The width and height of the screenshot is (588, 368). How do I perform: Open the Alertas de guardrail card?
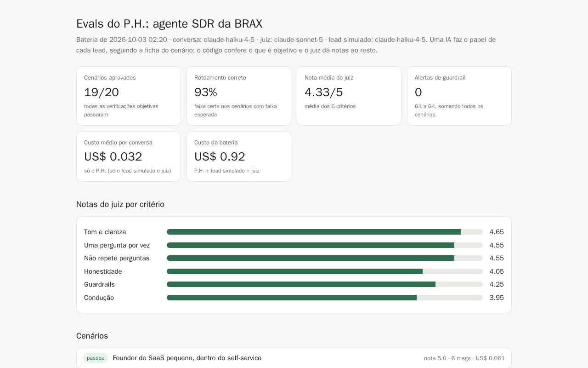click(x=459, y=96)
